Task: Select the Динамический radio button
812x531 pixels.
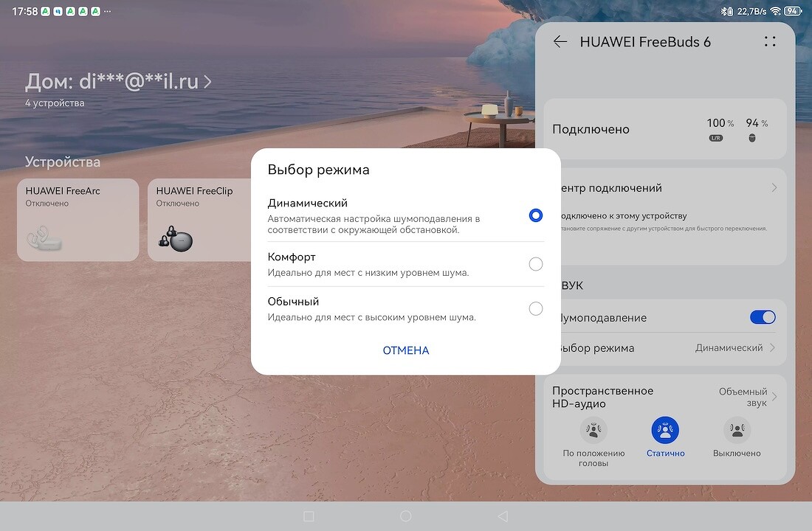Action: coord(536,215)
